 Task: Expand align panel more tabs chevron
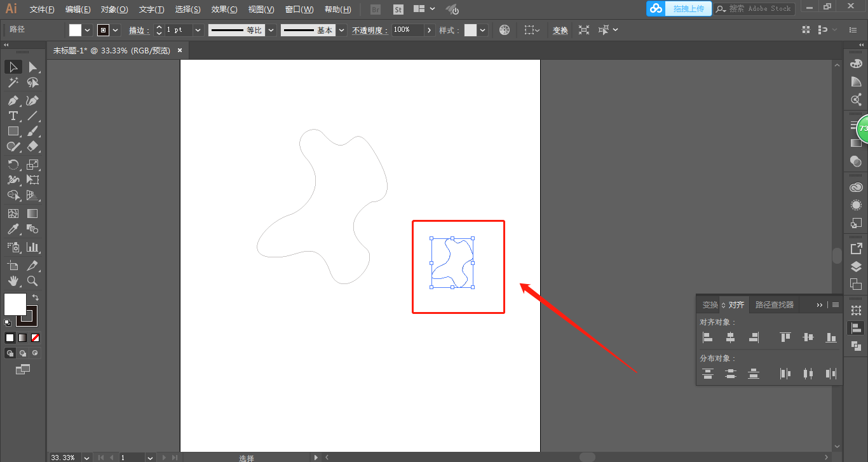pos(820,305)
